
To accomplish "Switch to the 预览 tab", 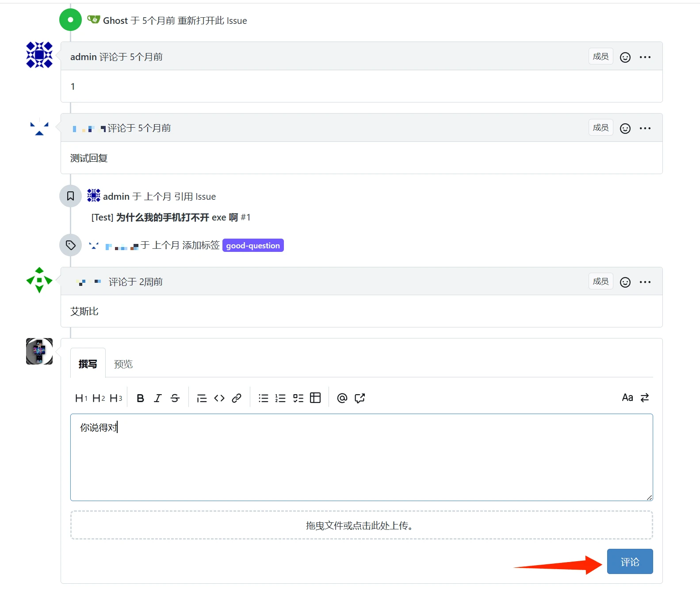I will click(123, 364).
